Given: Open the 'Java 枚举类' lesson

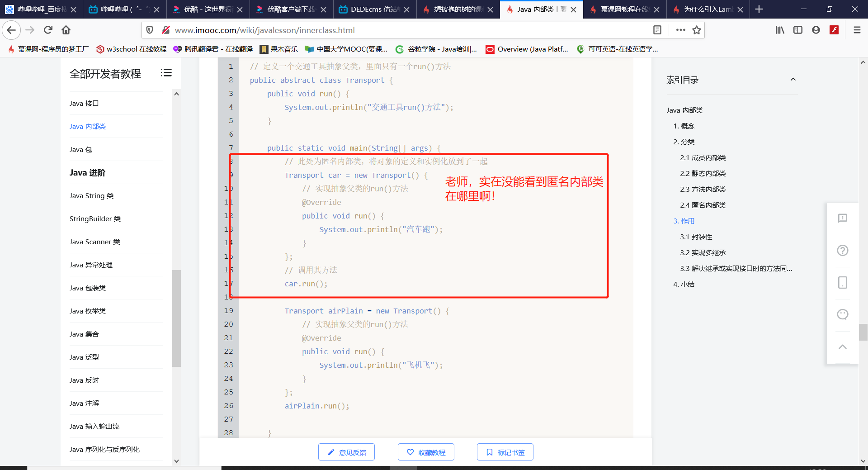Looking at the screenshot, I should pos(87,311).
